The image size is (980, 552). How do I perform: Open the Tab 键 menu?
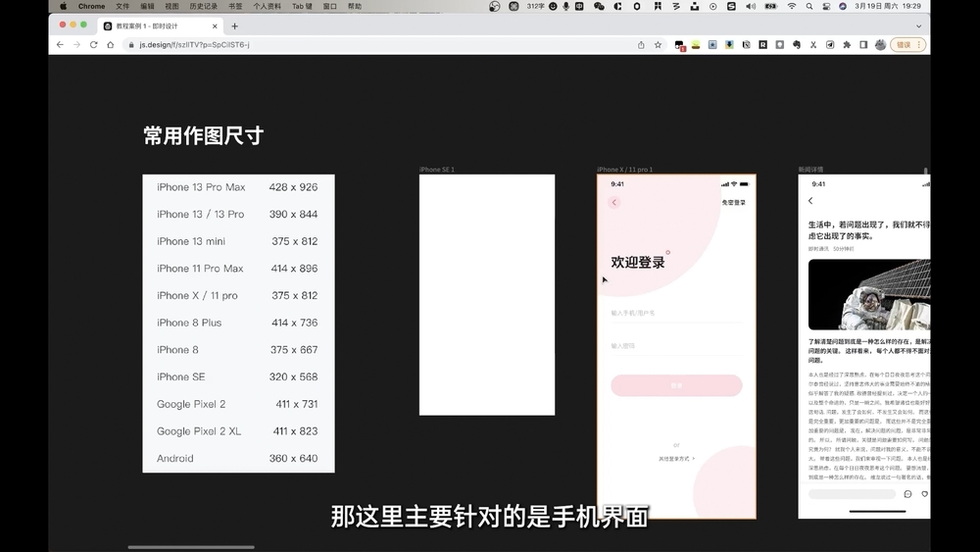point(302,6)
